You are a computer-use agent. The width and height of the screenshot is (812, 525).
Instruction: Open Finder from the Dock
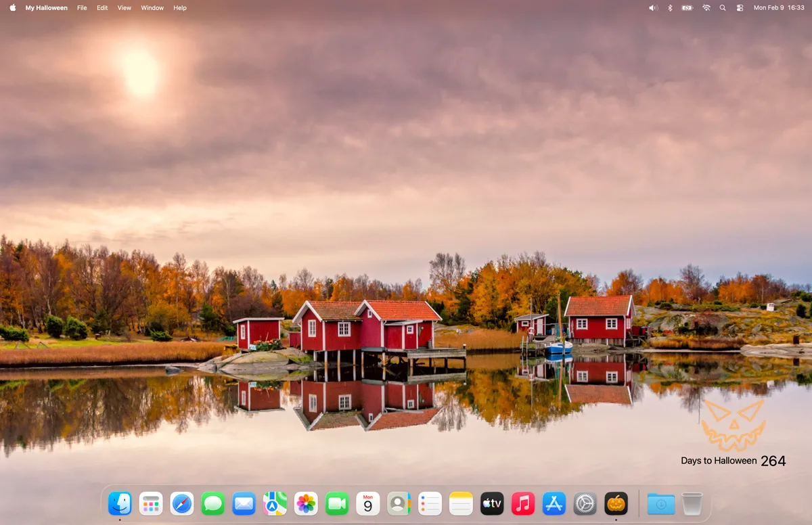(x=120, y=503)
